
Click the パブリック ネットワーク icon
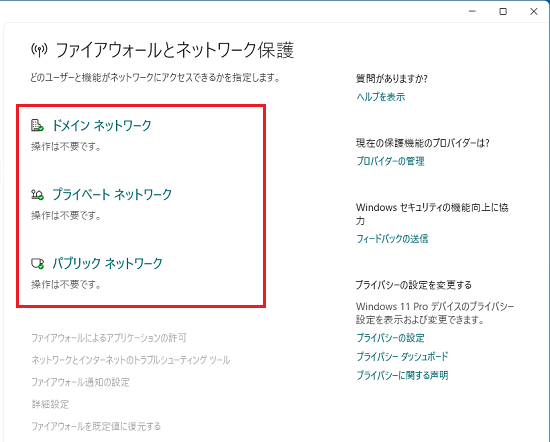[x=37, y=263]
